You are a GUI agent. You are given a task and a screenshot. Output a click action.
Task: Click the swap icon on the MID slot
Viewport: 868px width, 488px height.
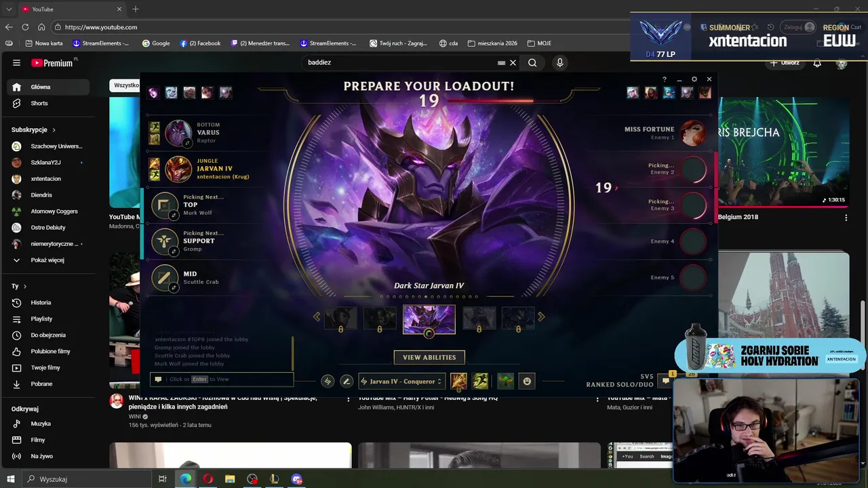click(174, 287)
